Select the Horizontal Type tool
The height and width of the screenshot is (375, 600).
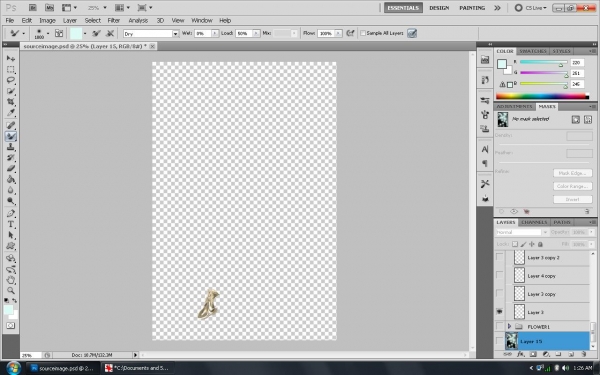coord(11,224)
